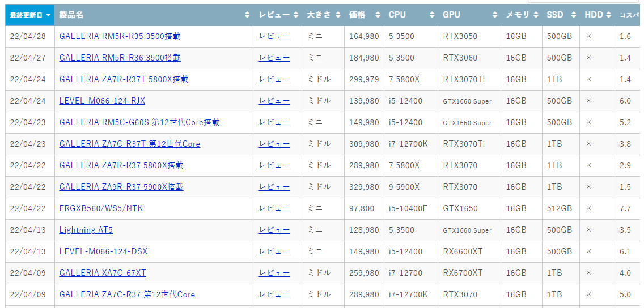Open GALLERIA RM5R-R36 3500搭載 product link
The height and width of the screenshot is (308, 644).
coord(120,58)
